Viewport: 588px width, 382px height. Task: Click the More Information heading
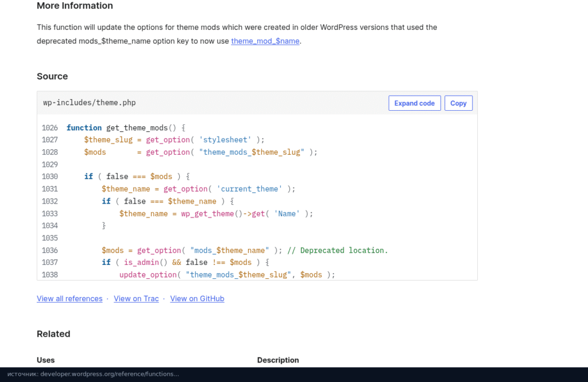tap(75, 6)
